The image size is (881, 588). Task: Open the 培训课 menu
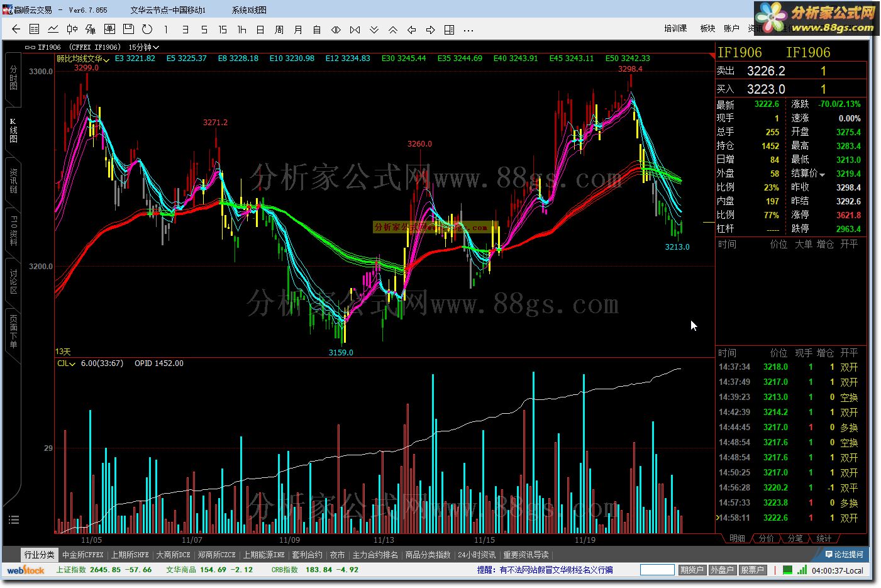click(x=675, y=28)
